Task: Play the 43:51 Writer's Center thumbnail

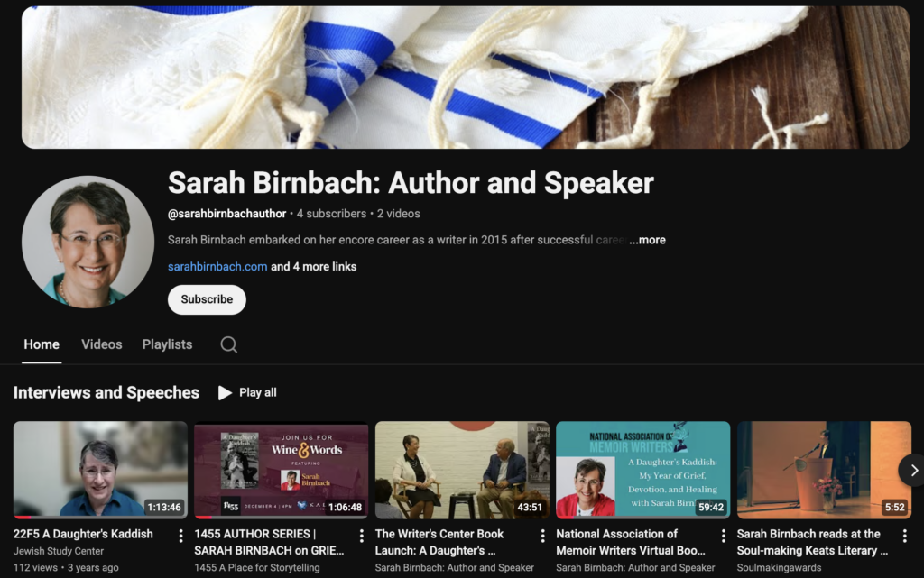Action: [462, 470]
